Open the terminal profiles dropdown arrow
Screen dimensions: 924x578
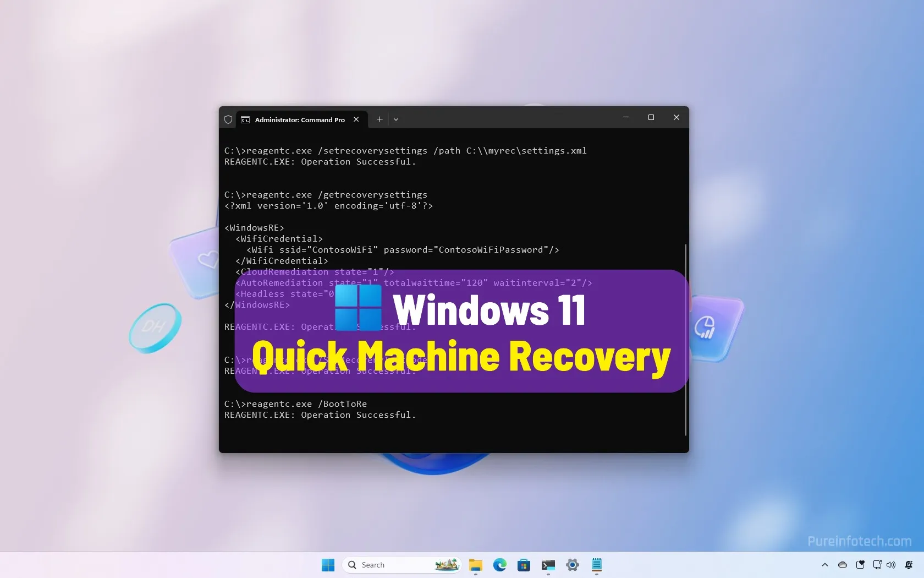click(396, 119)
